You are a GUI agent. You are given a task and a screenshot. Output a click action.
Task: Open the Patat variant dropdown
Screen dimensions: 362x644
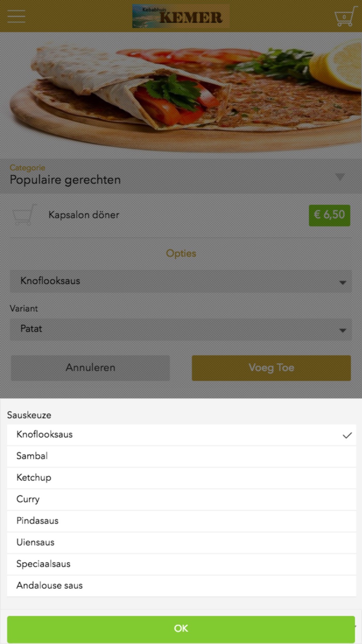coord(181,329)
